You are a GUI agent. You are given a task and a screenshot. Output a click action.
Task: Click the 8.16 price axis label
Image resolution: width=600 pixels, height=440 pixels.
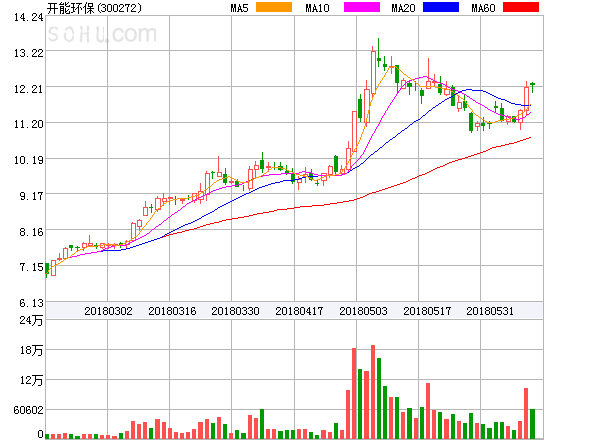coord(31,232)
